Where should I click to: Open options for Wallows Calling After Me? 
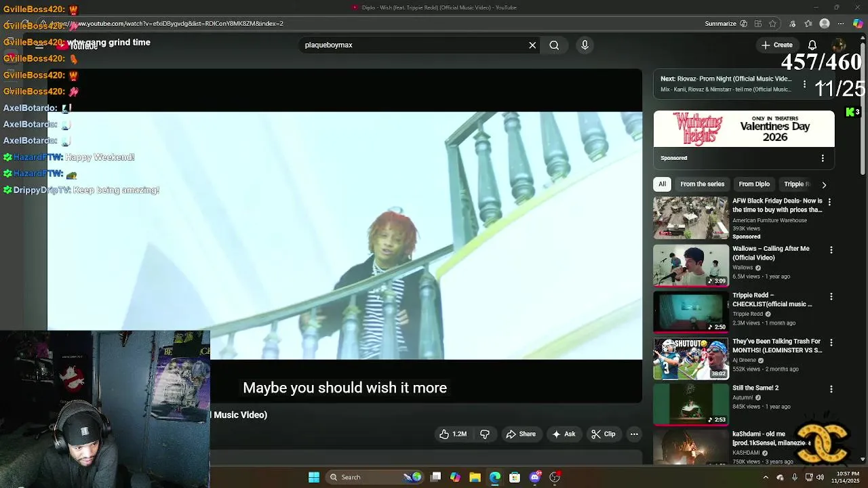coord(831,250)
